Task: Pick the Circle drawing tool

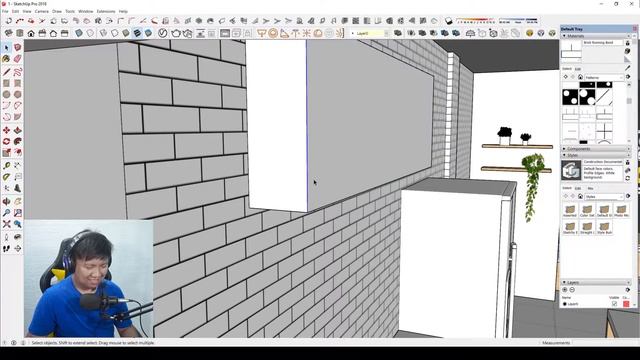Action: 6,94
